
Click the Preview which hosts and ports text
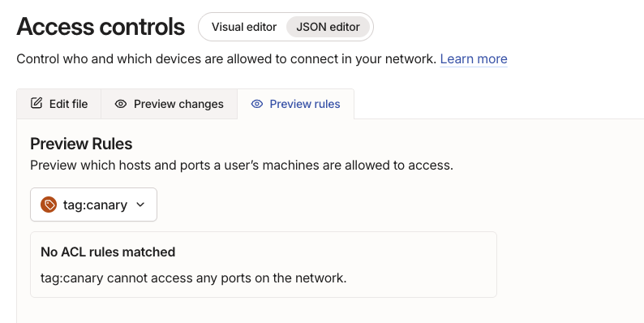[242, 166]
